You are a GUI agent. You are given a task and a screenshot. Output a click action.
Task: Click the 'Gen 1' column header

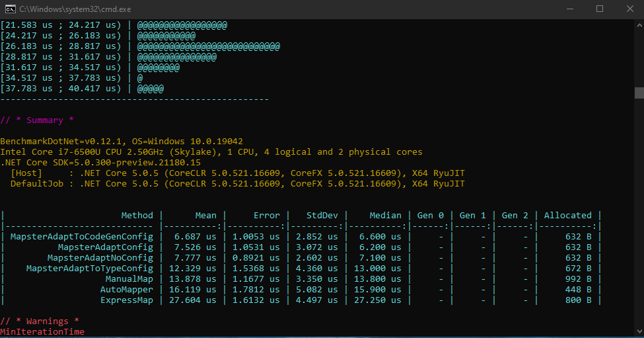click(x=472, y=216)
